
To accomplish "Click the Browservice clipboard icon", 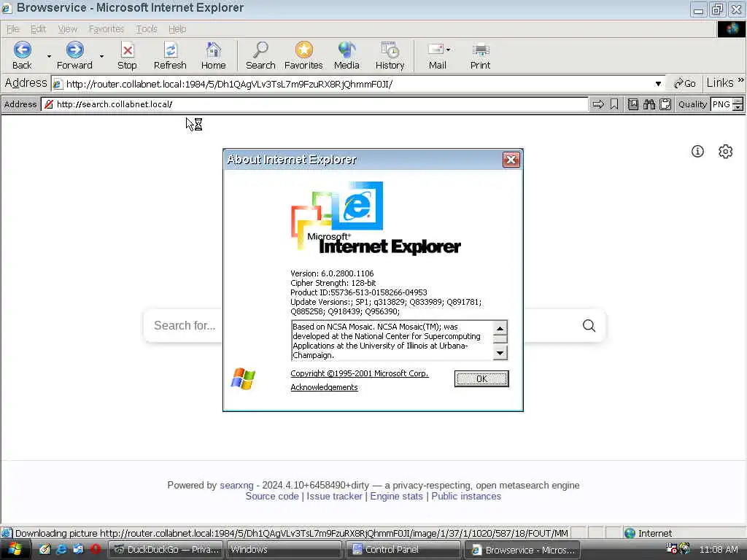I will tap(665, 104).
